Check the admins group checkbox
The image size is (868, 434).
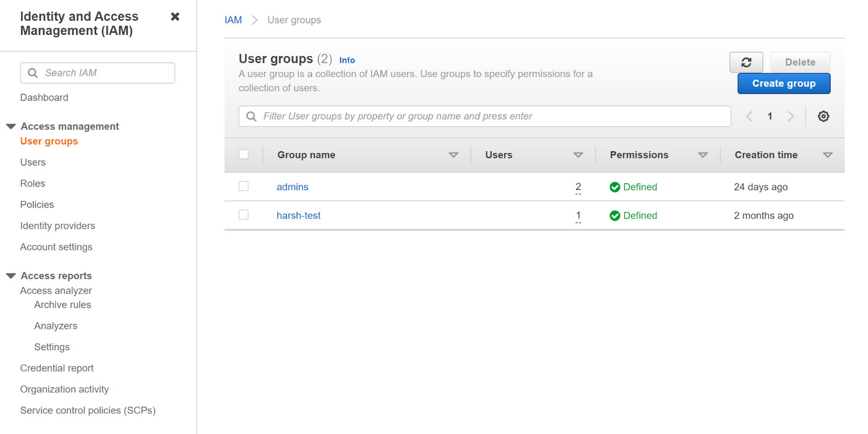click(x=244, y=186)
